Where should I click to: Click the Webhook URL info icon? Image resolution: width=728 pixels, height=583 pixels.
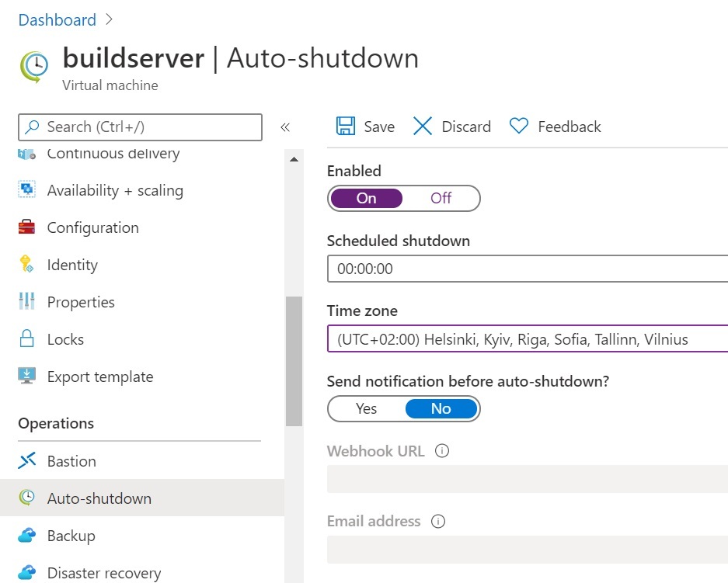pyautogui.click(x=442, y=450)
